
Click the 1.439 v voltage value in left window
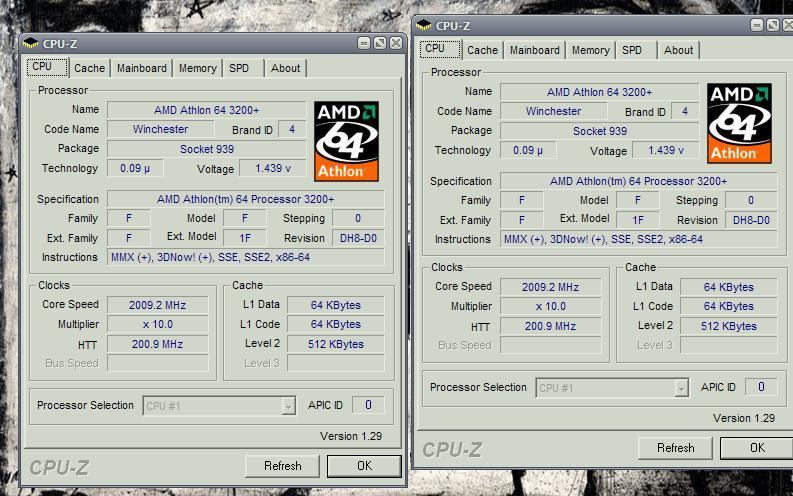(x=273, y=168)
